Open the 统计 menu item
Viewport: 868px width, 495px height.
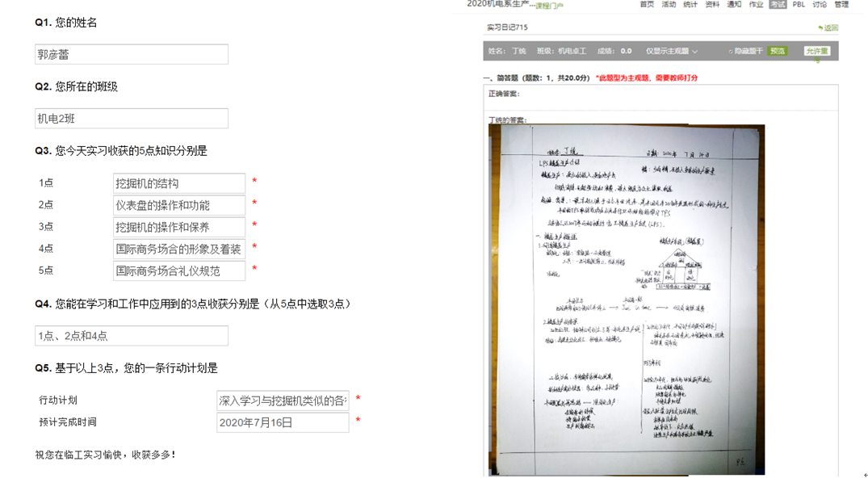click(690, 5)
